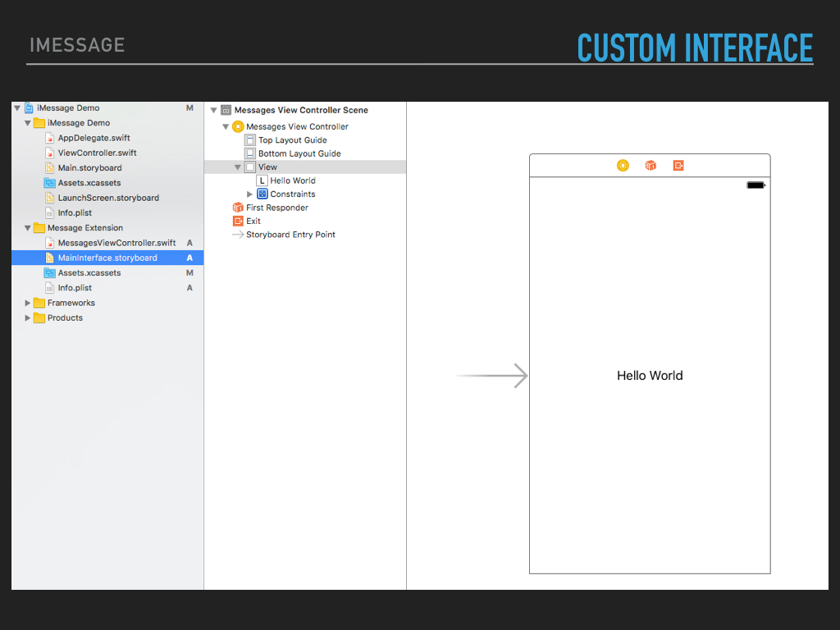Select MainInterface.storyboard in navigator
Image resolution: width=840 pixels, height=630 pixels.
tap(107, 258)
